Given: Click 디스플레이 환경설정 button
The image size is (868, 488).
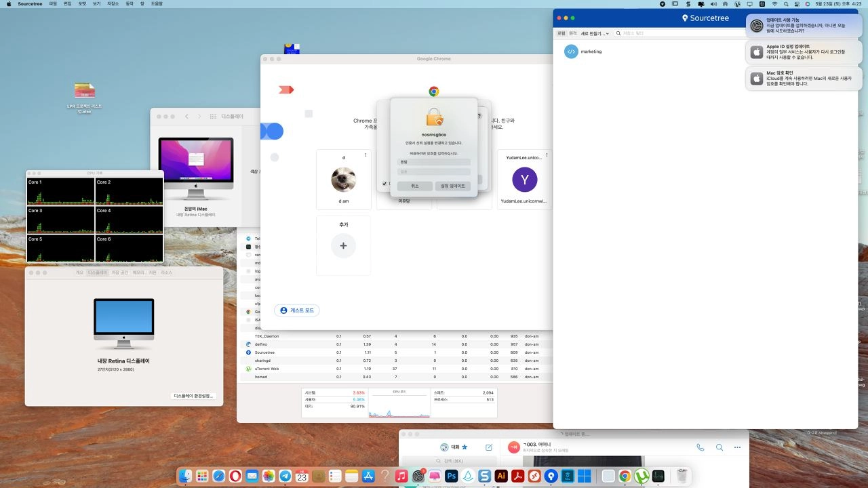Looking at the screenshot, I should 195,396.
